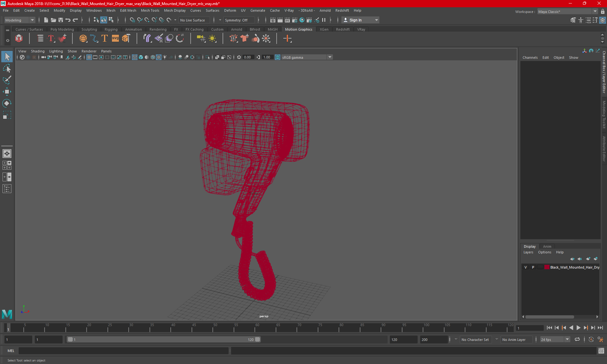Click the red layer color swatch

point(547,267)
